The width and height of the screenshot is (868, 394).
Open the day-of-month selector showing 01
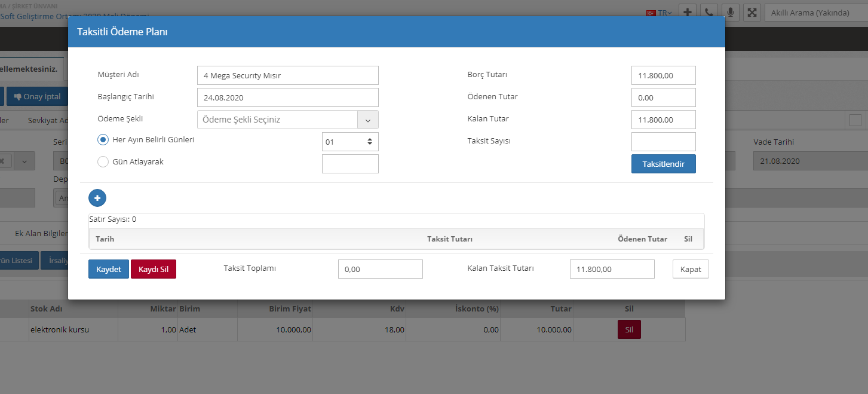coord(349,142)
